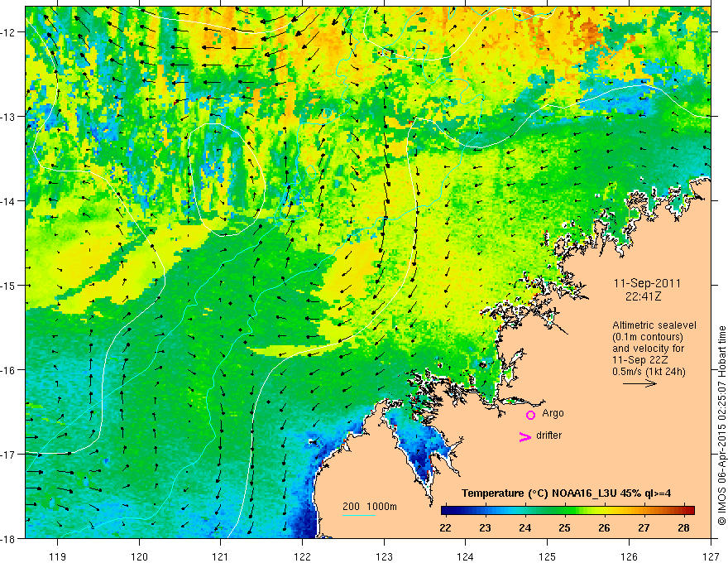The width and height of the screenshot is (728, 563).
Task: Click longitude axis label '123'
Action: tap(384, 556)
